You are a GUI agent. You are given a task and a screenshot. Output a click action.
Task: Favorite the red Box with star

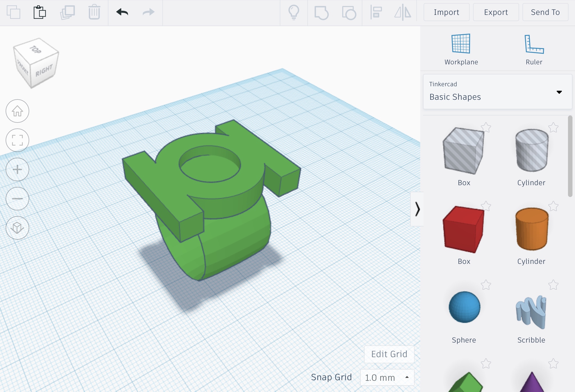[x=486, y=206]
